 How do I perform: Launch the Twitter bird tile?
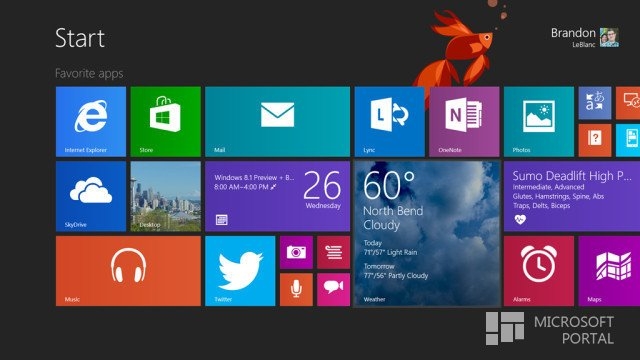[x=240, y=271]
